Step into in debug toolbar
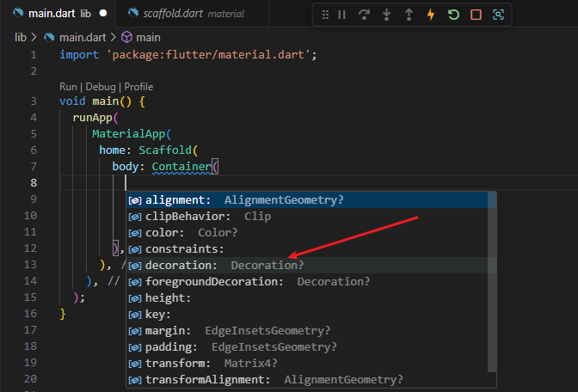The height and width of the screenshot is (392, 578). point(386,15)
